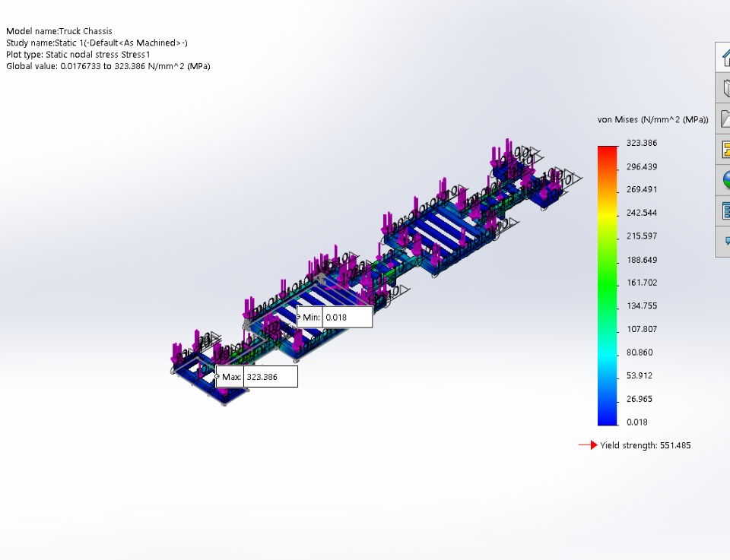Click the legend value 188.649
The width and height of the screenshot is (730, 560).
[642, 260]
